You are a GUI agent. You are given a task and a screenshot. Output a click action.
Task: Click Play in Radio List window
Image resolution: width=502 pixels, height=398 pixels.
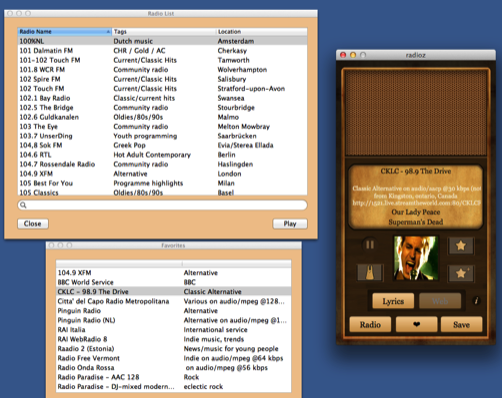(290, 224)
